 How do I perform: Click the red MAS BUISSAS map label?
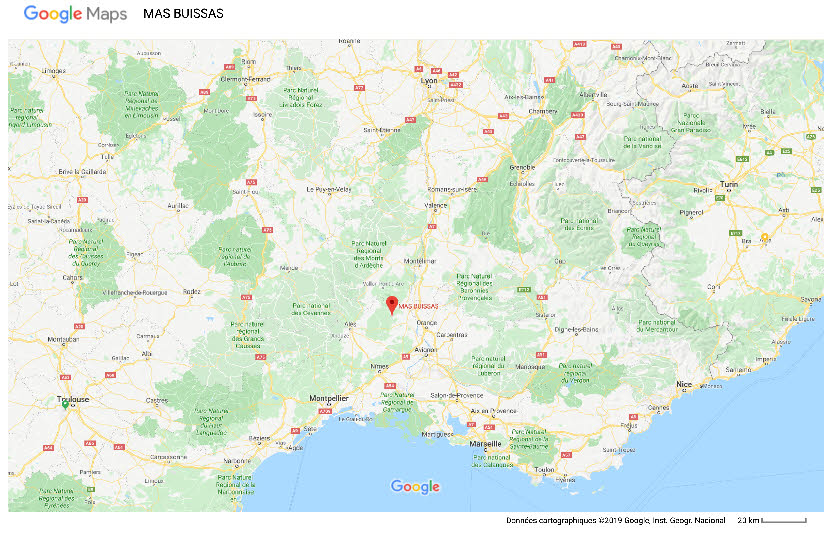(419, 307)
